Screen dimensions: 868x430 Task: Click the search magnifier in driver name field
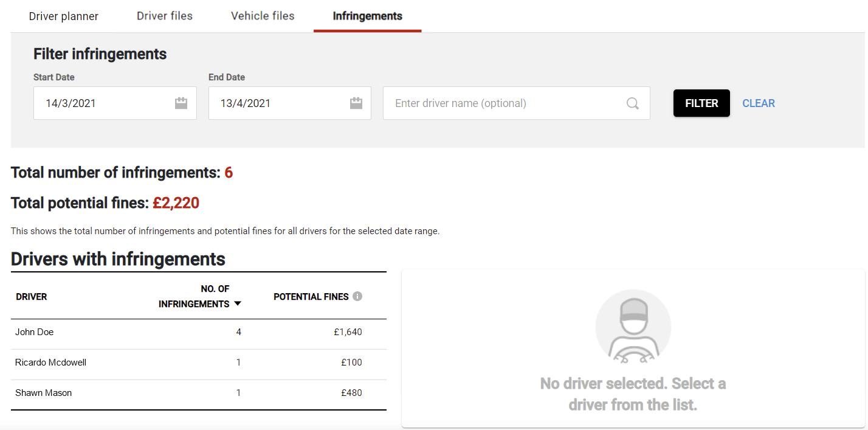[x=632, y=103]
